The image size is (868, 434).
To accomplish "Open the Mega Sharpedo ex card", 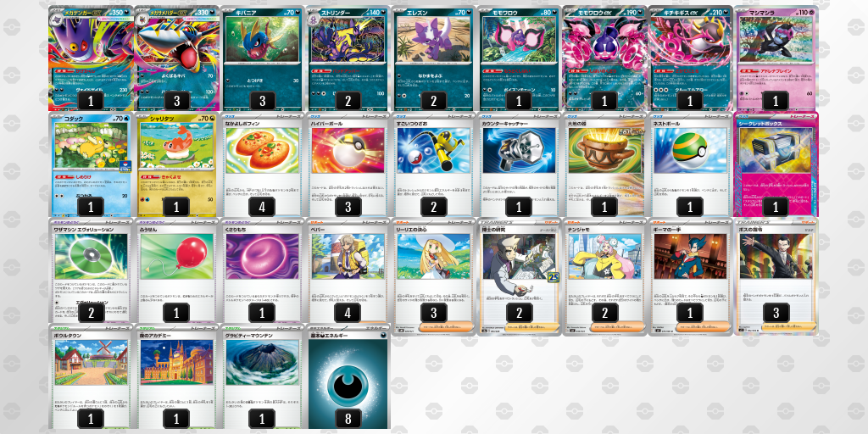I will (x=176, y=58).
